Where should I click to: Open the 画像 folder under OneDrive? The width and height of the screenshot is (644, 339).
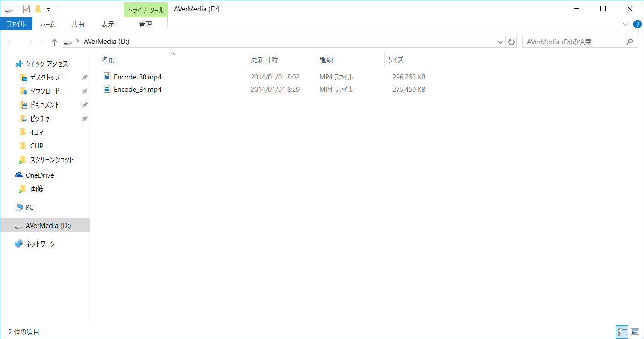click(37, 189)
